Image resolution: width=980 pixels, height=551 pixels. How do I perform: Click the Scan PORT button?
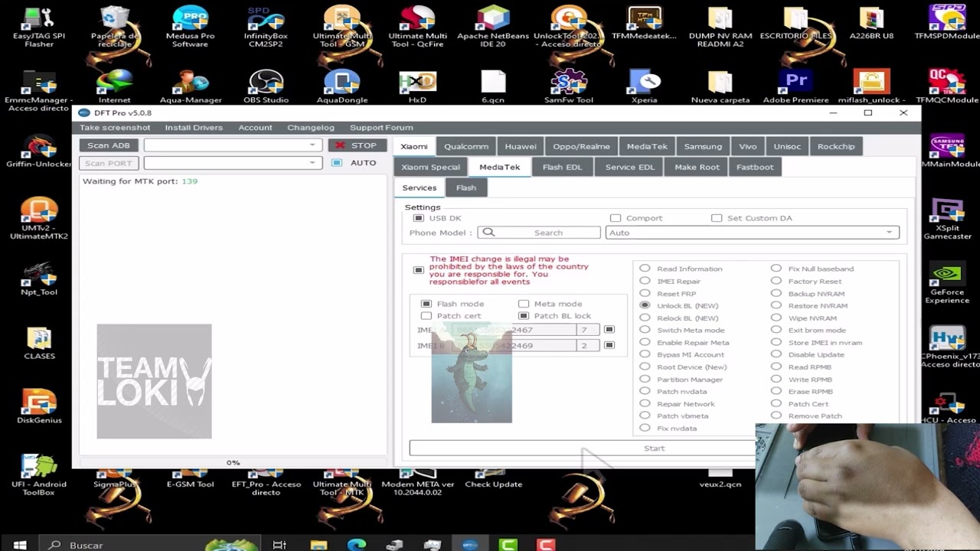(x=109, y=163)
